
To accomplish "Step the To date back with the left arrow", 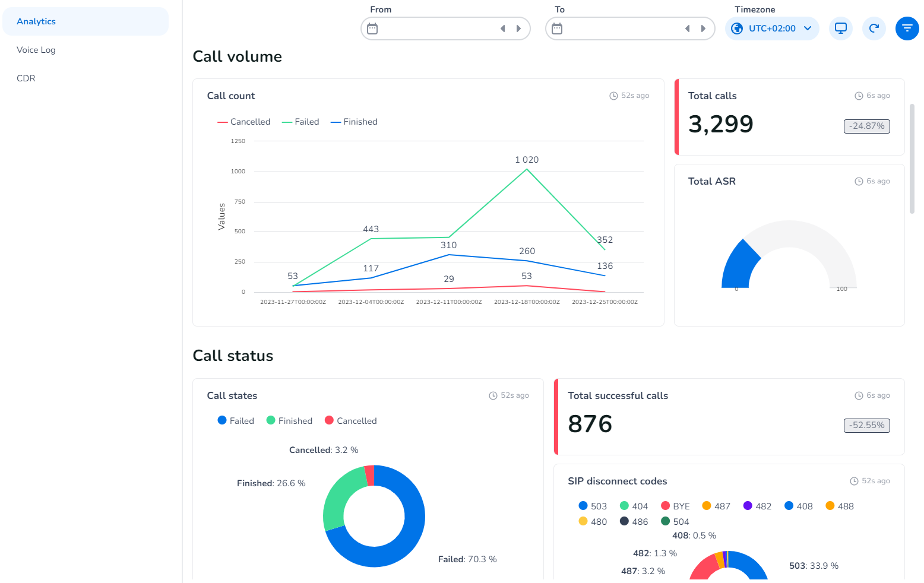I will point(687,28).
